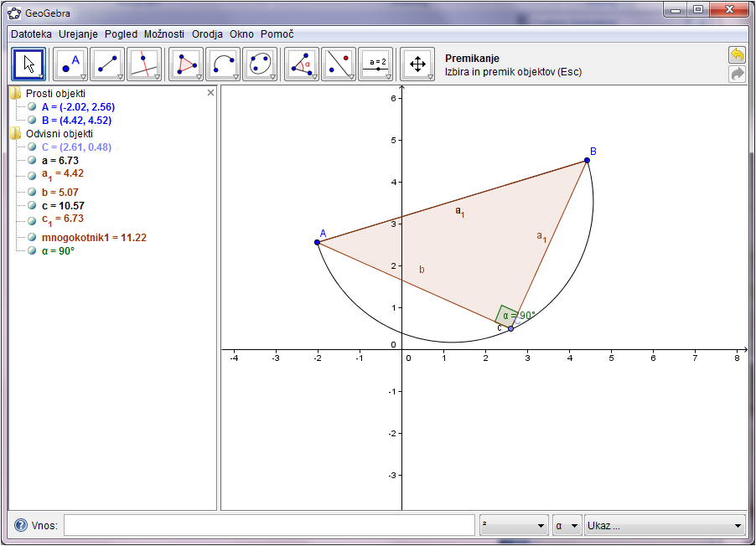Open the Pogled menu

point(121,34)
